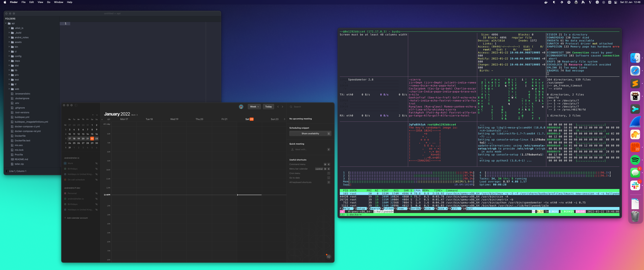Expand the config folder in sidebar
The image size is (644, 270).
point(9,56)
